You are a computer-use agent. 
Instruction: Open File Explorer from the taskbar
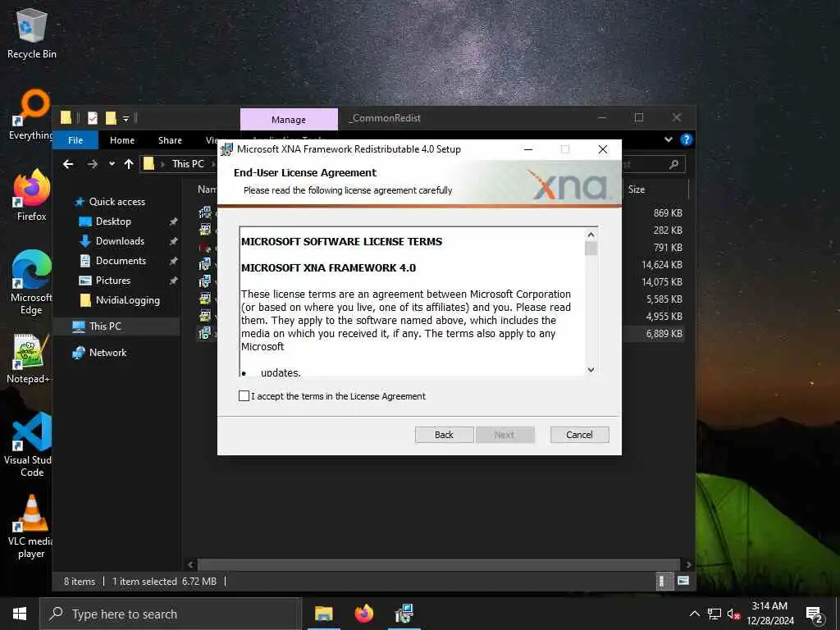click(323, 614)
